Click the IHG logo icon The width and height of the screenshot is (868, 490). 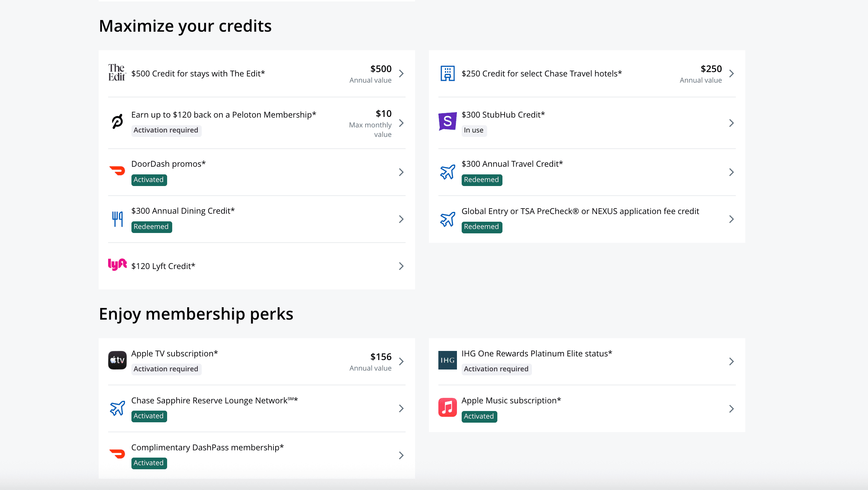pos(447,360)
